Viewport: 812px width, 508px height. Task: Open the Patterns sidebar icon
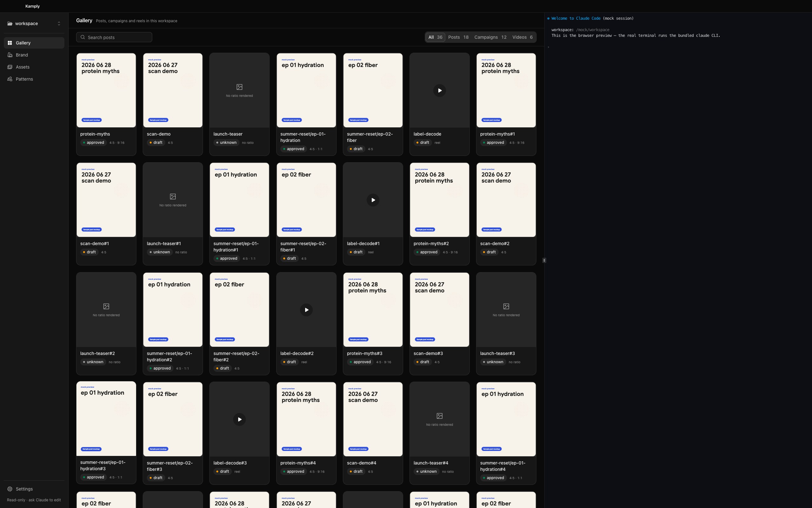tap(10, 79)
